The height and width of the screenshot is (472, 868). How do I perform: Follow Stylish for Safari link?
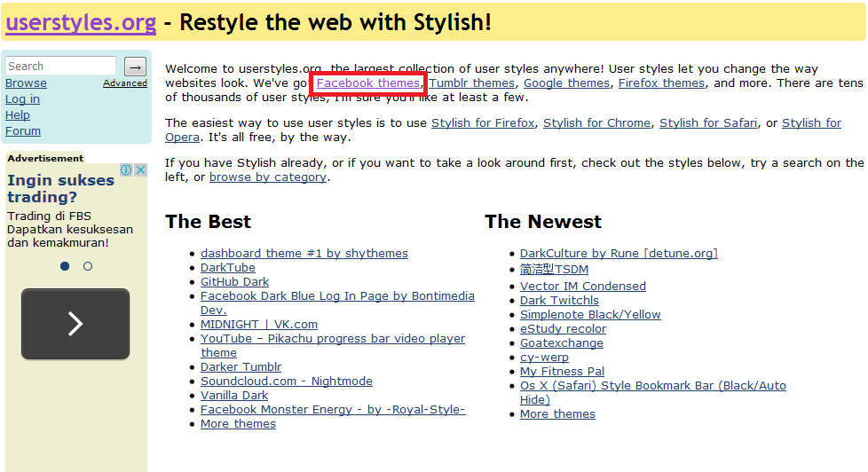(x=708, y=122)
